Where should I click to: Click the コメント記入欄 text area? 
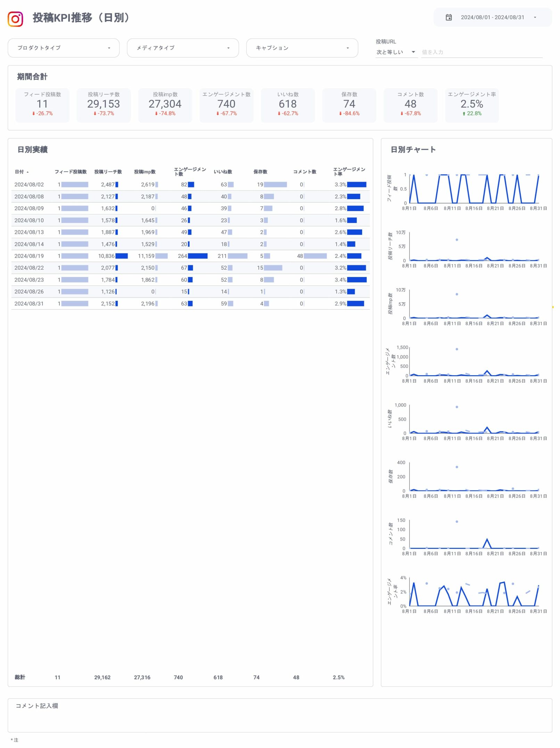pyautogui.click(x=280, y=718)
